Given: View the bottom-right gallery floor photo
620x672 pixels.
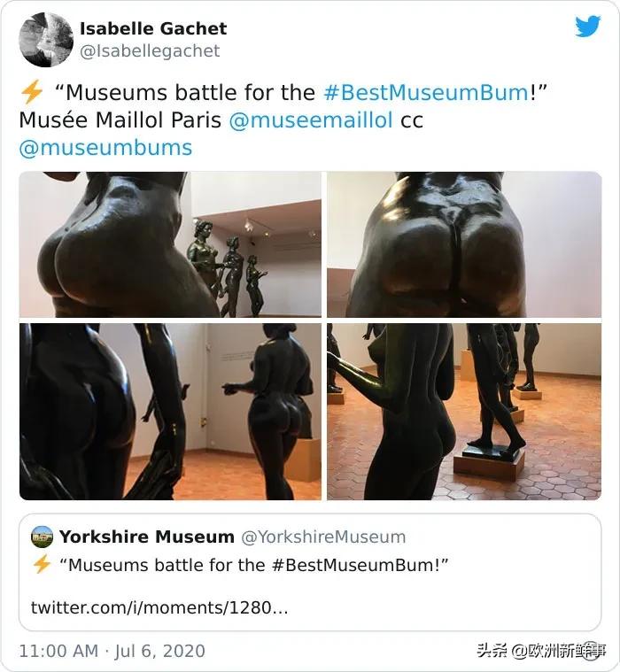Looking at the screenshot, I should click(464, 412).
